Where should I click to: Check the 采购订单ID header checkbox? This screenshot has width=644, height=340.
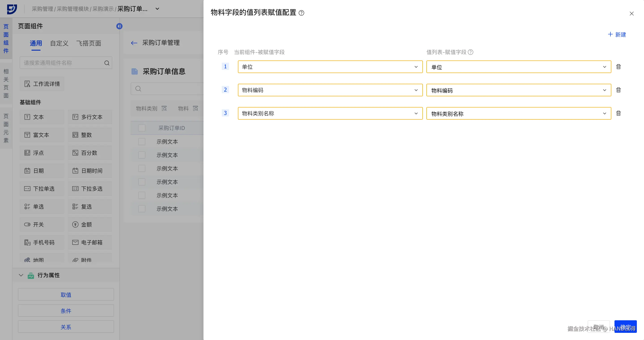point(142,128)
